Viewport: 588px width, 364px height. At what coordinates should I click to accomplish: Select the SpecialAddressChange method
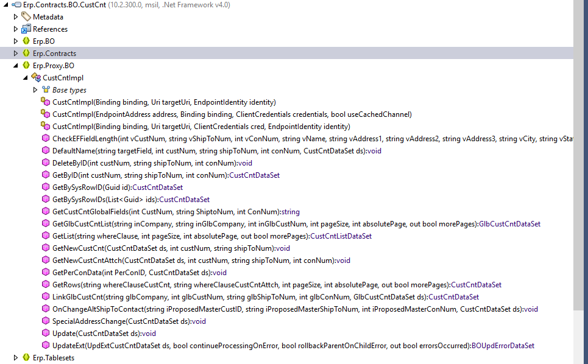tap(129, 321)
